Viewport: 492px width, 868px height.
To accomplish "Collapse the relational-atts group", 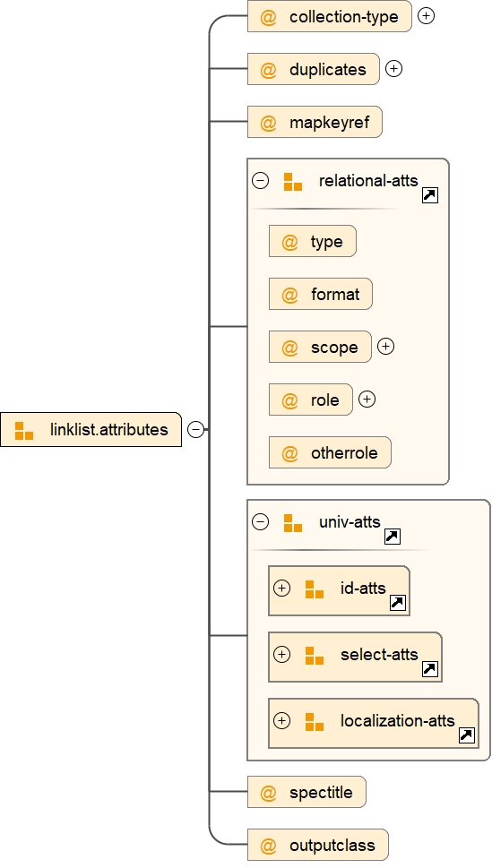I will (261, 180).
